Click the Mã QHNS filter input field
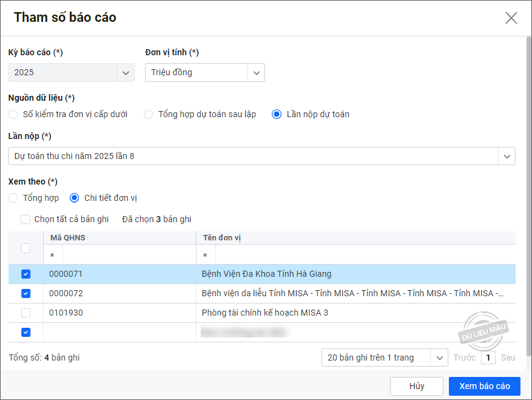This screenshot has width=532, height=400. pos(127,256)
